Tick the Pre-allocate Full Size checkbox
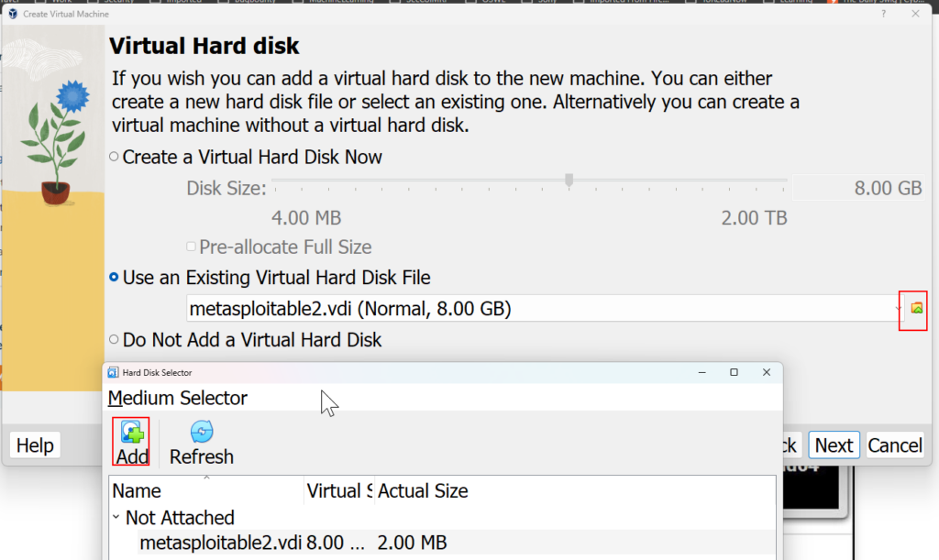This screenshot has height=560, width=939. coord(191,247)
